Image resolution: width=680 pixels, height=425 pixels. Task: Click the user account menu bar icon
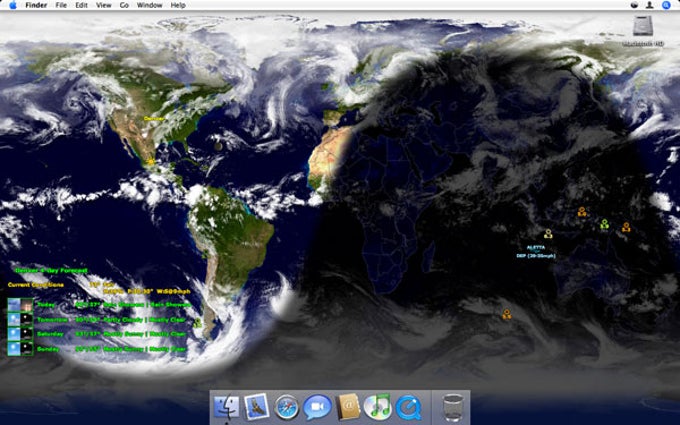[x=650, y=5]
